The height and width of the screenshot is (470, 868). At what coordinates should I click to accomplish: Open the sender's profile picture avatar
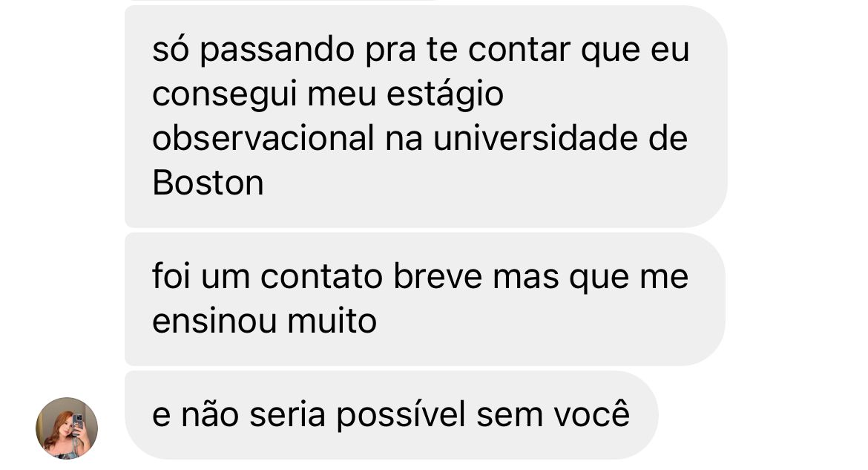click(67, 428)
